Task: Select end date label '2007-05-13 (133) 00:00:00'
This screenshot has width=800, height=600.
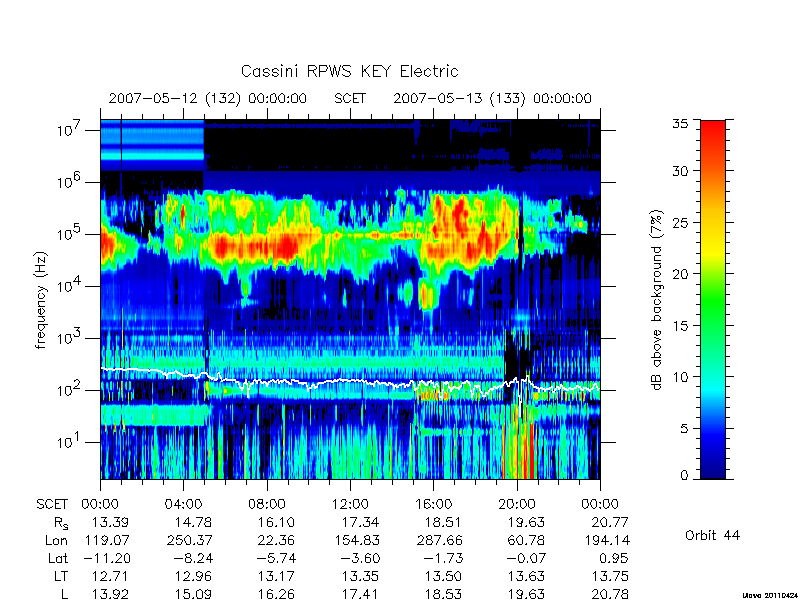Action: tap(492, 98)
